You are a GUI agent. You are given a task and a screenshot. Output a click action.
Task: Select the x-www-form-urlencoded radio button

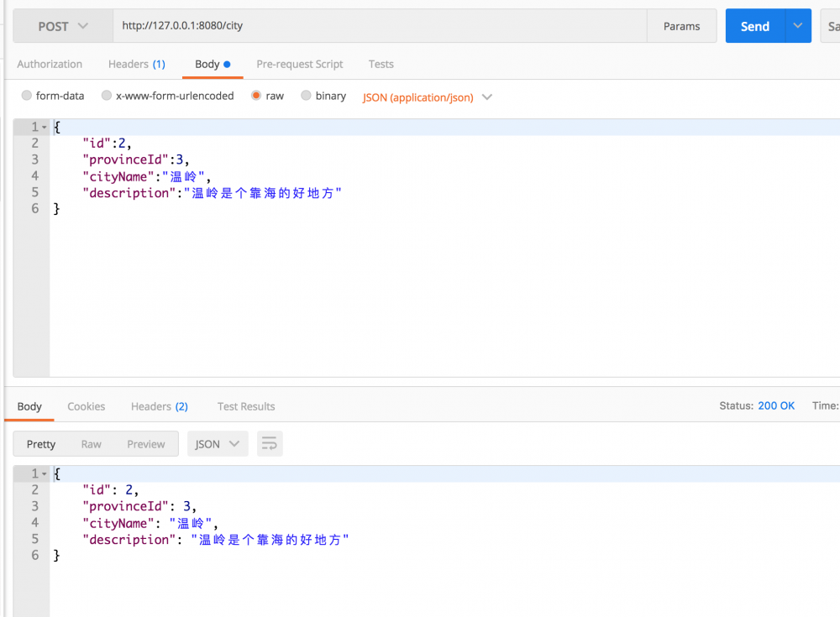click(106, 96)
